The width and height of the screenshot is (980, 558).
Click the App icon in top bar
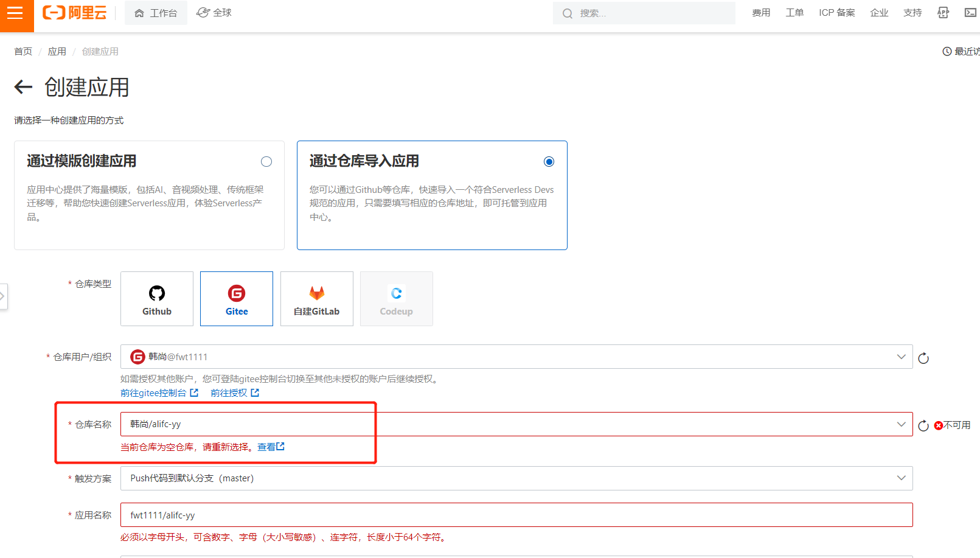[943, 13]
